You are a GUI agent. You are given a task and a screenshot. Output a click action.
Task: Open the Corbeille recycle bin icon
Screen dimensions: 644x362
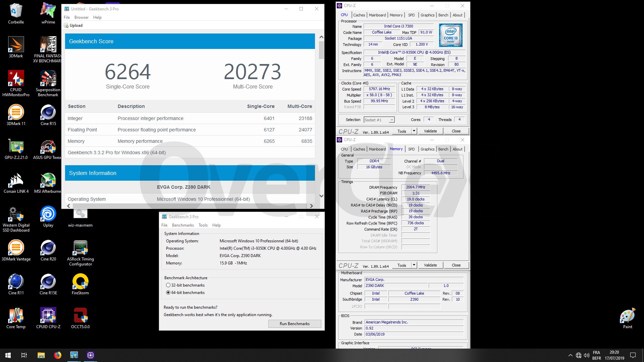pos(16,13)
